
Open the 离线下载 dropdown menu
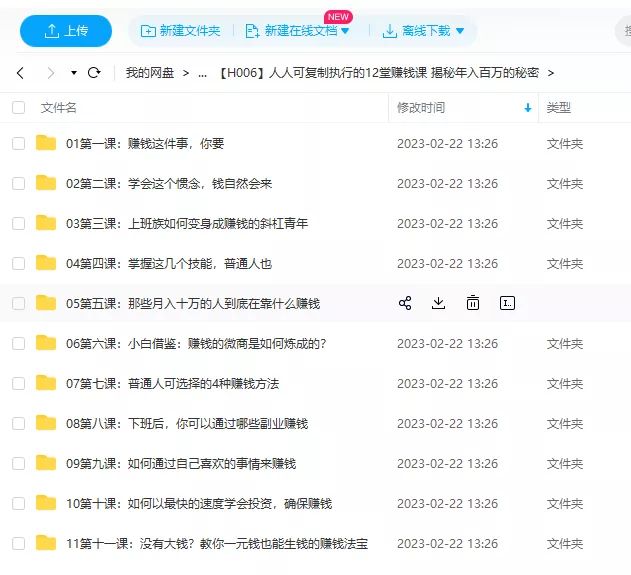(460, 31)
